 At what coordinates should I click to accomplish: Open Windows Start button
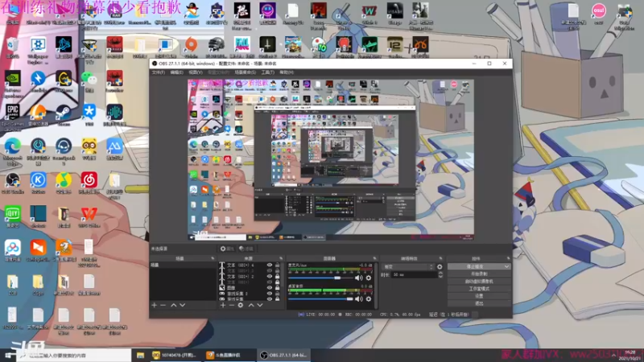point(8,356)
